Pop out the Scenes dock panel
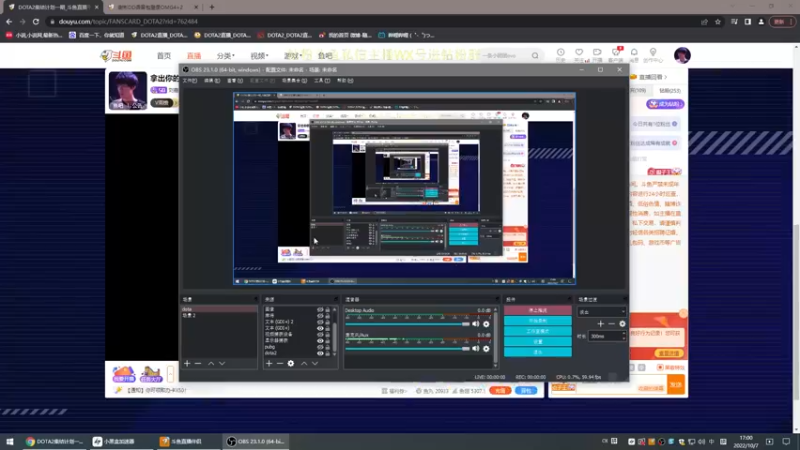Viewport: 800px width, 450px height. [x=256, y=299]
